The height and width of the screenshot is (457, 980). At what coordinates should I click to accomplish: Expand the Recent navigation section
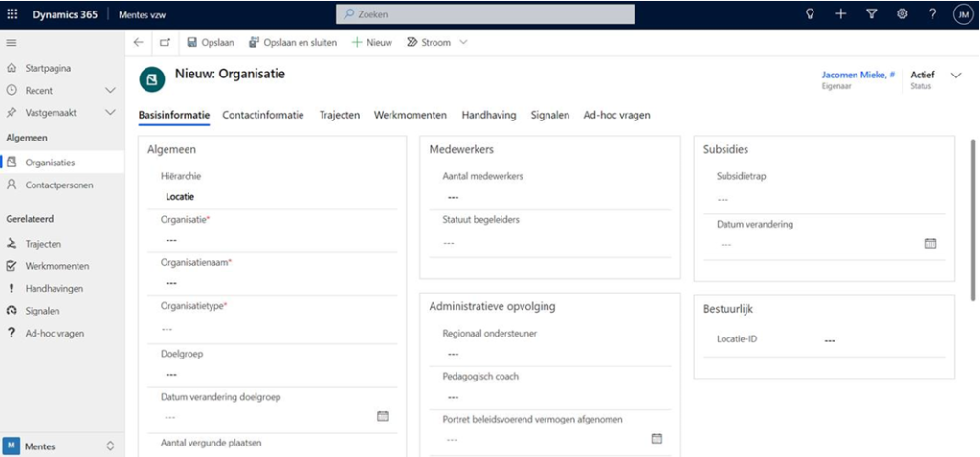110,90
